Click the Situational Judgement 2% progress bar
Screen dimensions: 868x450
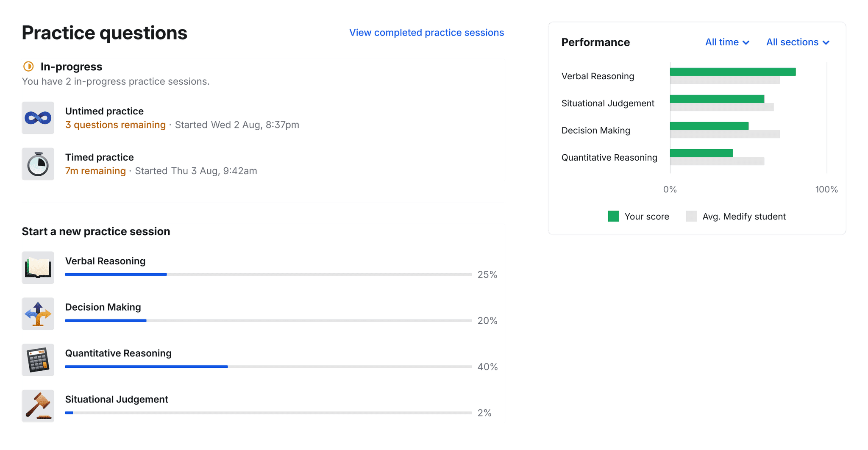point(268,413)
